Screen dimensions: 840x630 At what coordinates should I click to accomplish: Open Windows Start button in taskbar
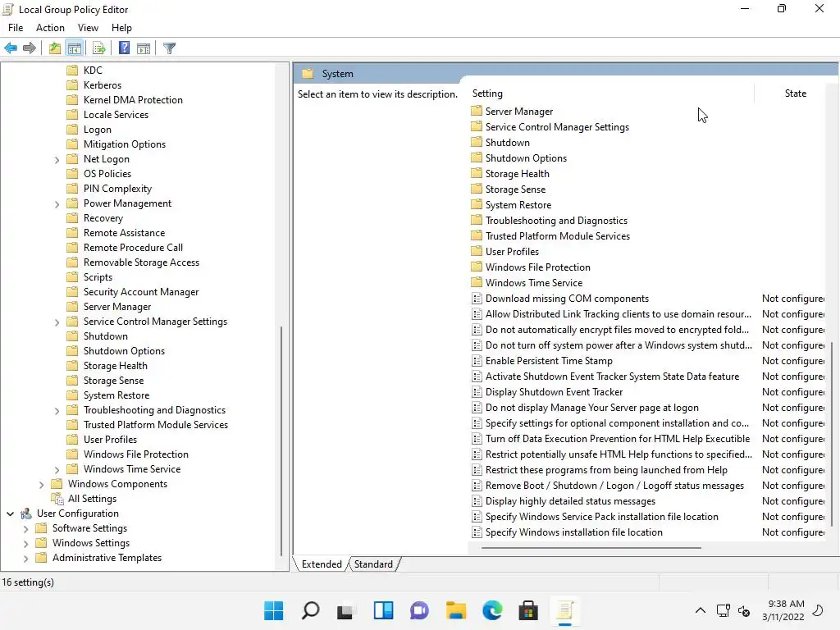coord(274,610)
